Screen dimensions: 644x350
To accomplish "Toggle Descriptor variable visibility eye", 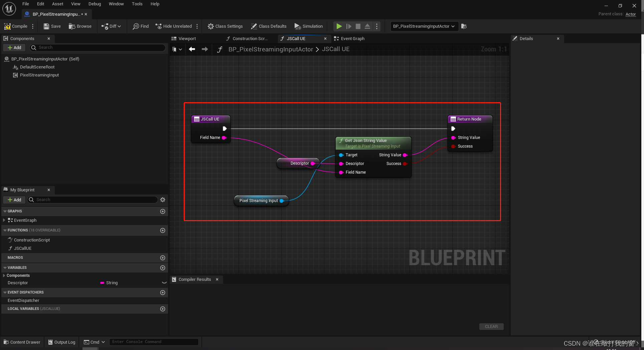I will tap(164, 283).
